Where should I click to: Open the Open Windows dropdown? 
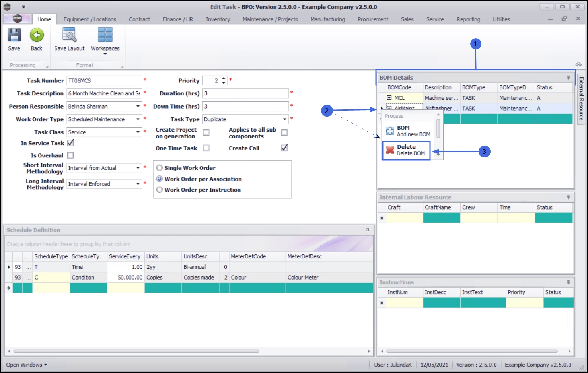click(27, 365)
